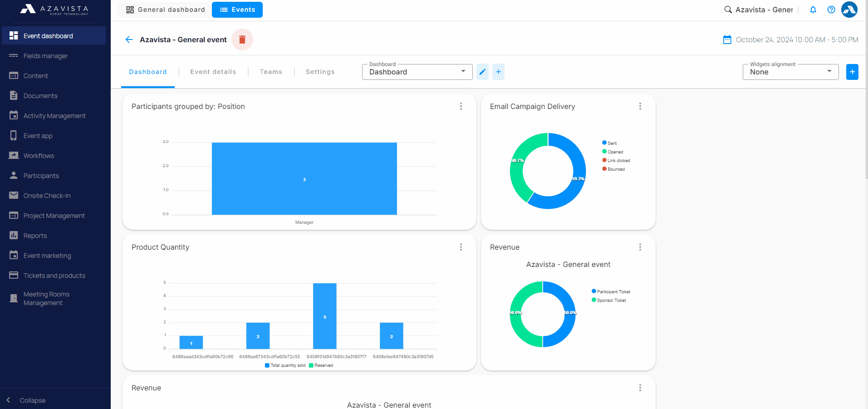Edit the dashboard with pencil icon
The width and height of the screenshot is (868, 409).
coord(482,72)
